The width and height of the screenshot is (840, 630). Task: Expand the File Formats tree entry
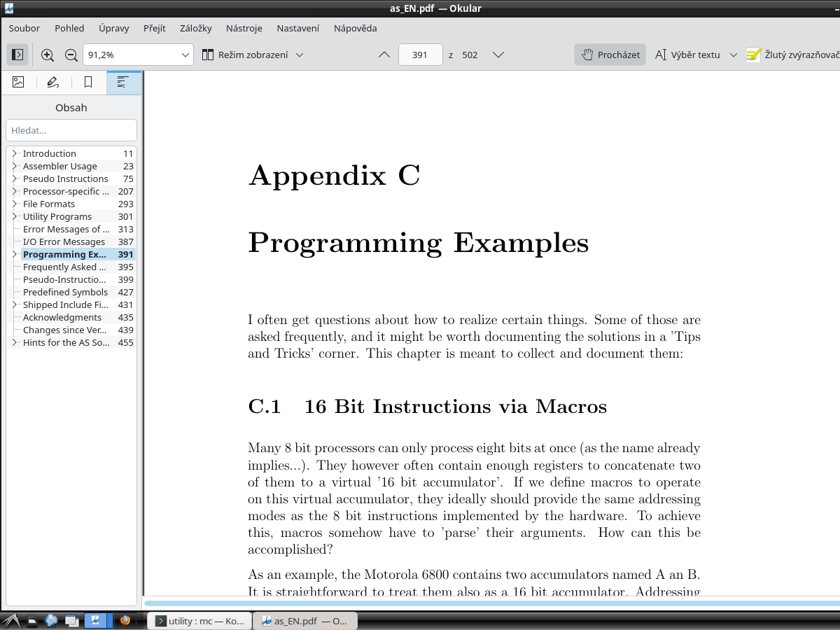coord(14,204)
